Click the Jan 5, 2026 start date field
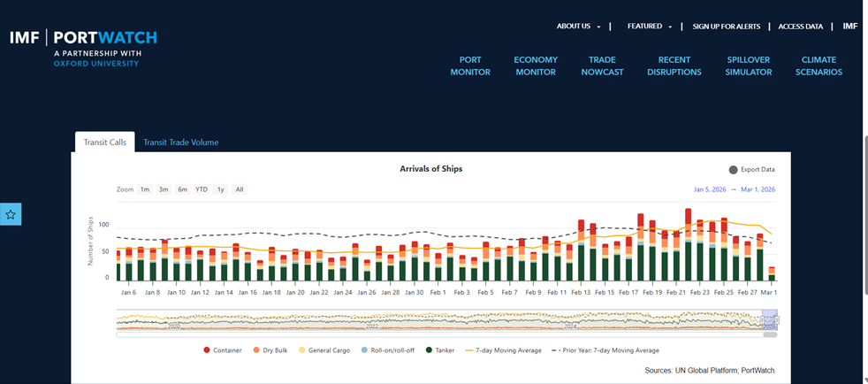This screenshot has width=868, height=384. [x=709, y=189]
